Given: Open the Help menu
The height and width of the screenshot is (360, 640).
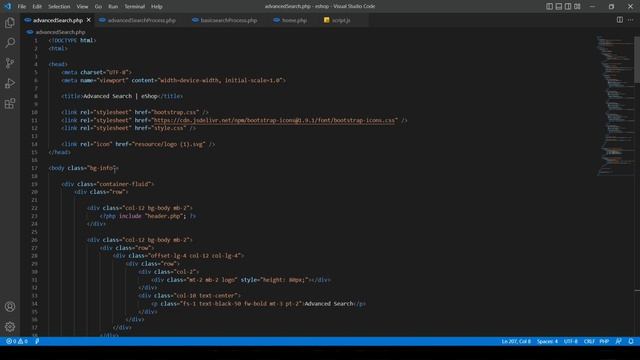Looking at the screenshot, I should coord(157,7).
